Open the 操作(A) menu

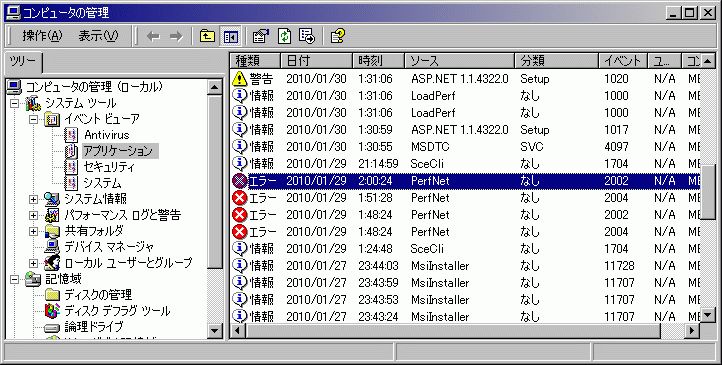pyautogui.click(x=42, y=36)
